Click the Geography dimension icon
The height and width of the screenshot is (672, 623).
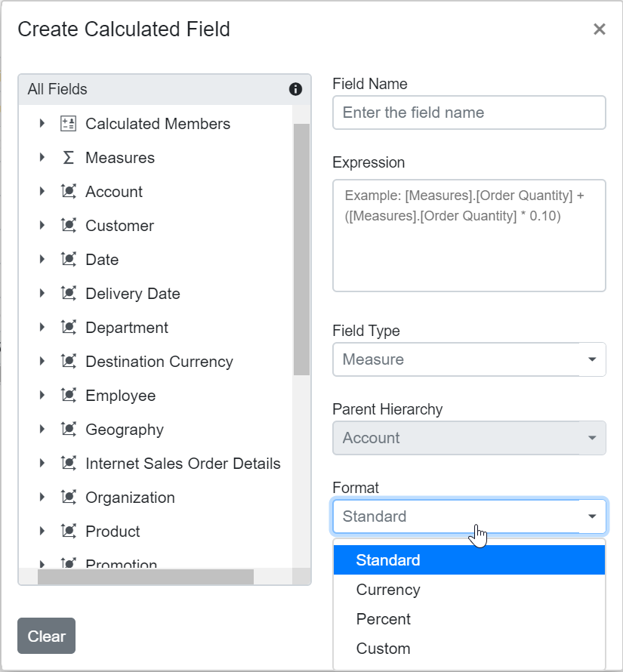[69, 429]
